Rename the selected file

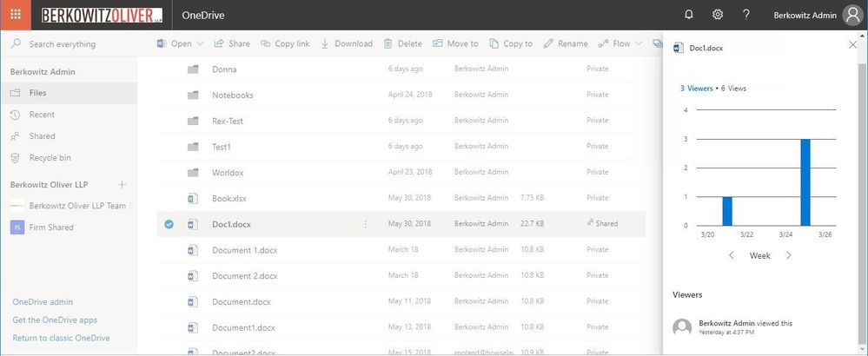[566, 43]
